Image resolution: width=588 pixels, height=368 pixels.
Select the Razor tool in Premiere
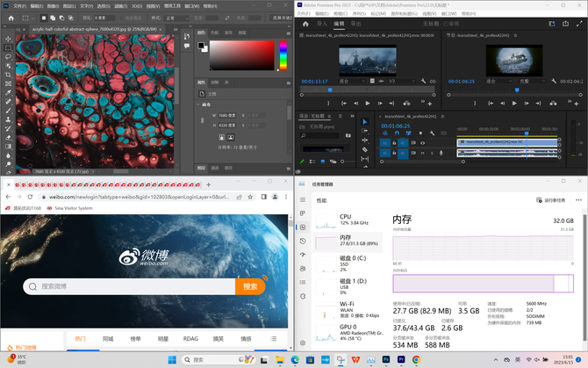pyautogui.click(x=364, y=149)
